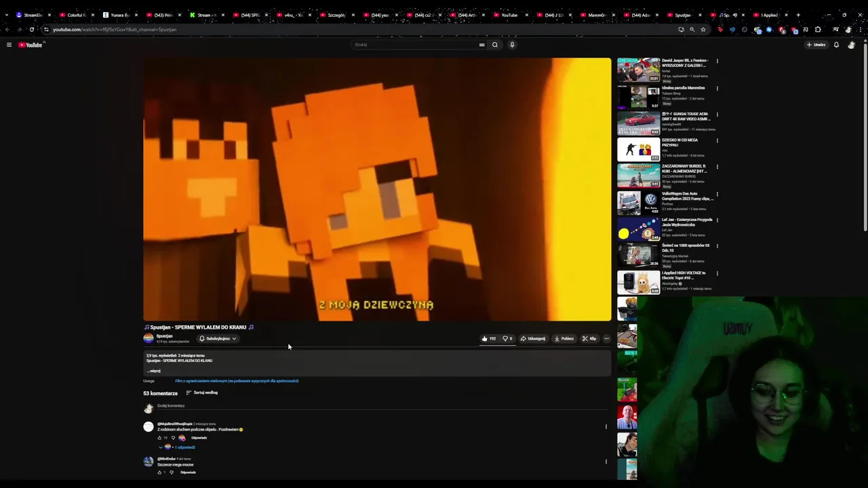
Task: Open options for 'ZACZAROWANY BURDEL' video
Action: click(x=717, y=167)
